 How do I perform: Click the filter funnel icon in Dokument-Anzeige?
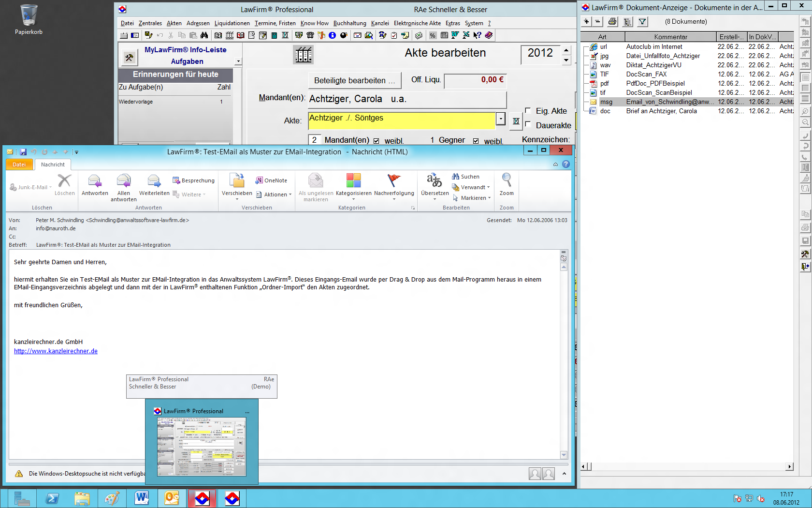[x=642, y=21]
